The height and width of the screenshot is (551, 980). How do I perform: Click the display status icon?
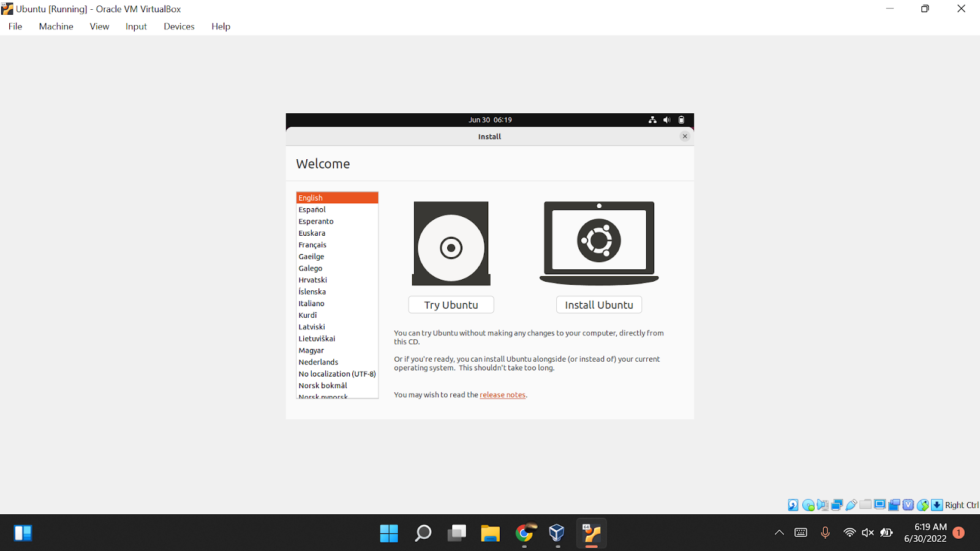click(x=880, y=504)
